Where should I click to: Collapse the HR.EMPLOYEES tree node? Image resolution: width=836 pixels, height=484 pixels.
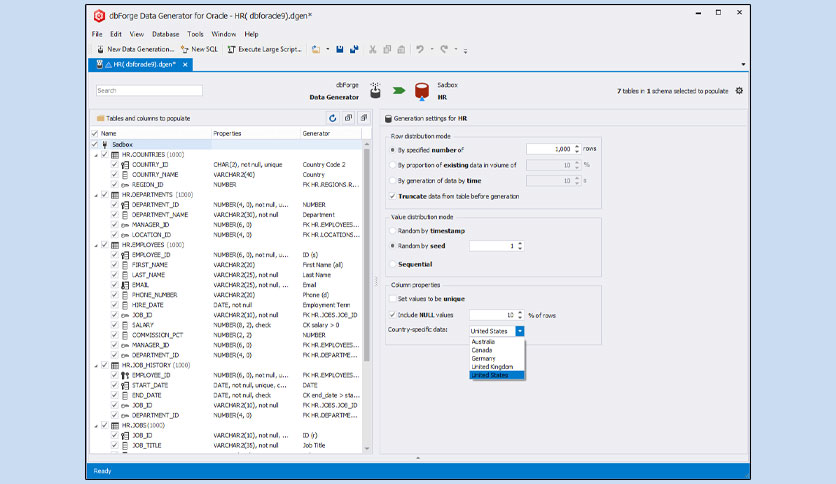96,245
